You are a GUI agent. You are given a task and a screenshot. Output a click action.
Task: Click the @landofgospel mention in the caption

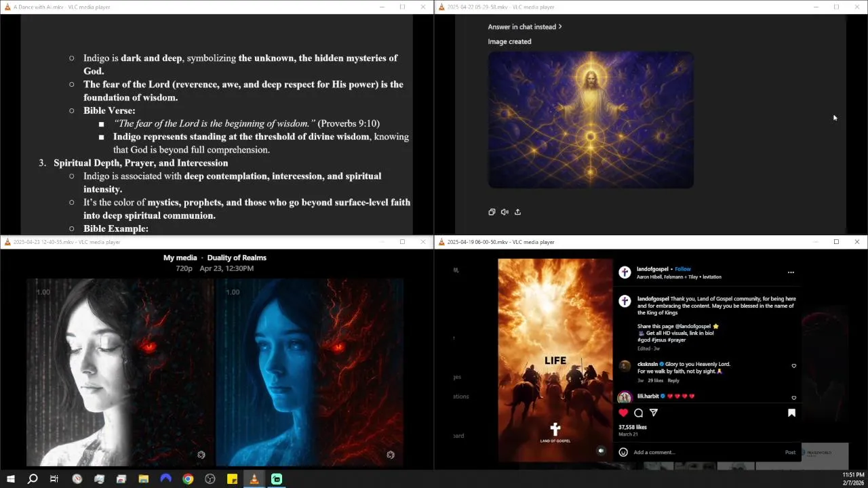click(692, 326)
